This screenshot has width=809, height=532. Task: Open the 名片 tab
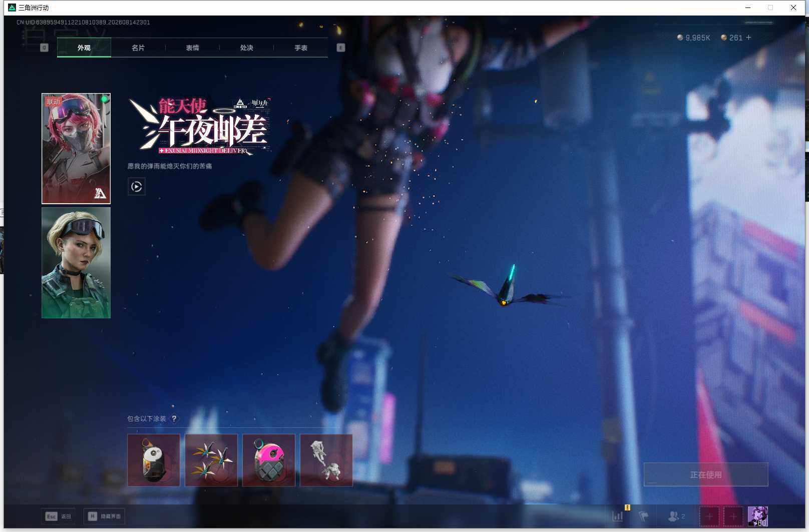(138, 48)
